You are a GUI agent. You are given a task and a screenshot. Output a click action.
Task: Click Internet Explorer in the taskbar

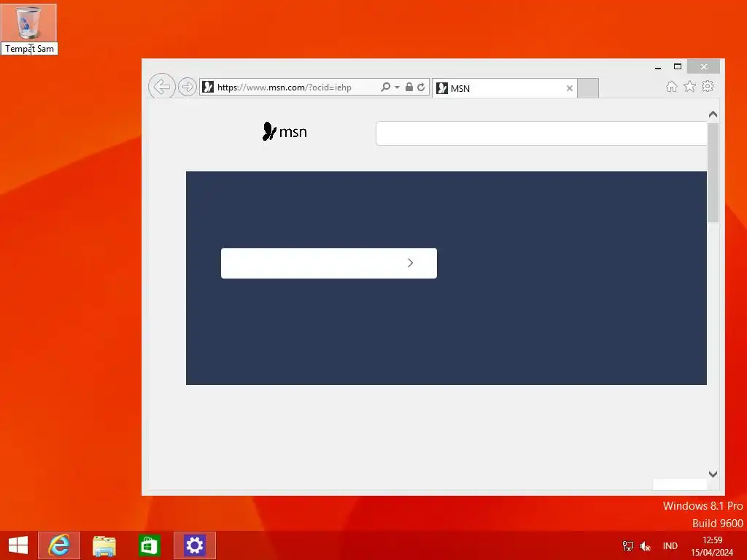59,545
